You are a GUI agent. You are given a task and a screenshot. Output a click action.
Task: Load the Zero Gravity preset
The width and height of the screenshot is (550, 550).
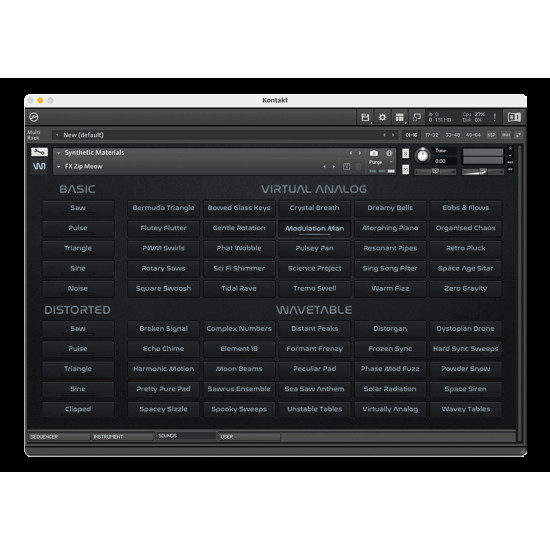point(466,288)
